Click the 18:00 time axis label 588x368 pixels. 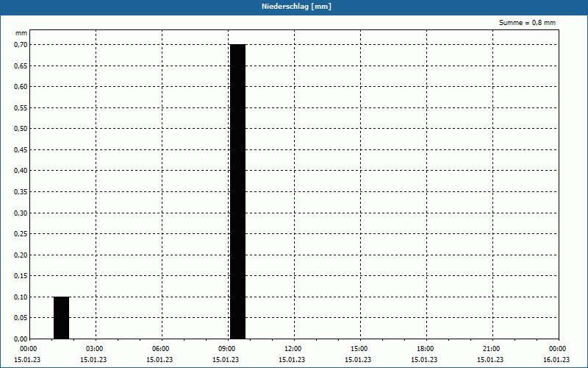coord(426,349)
